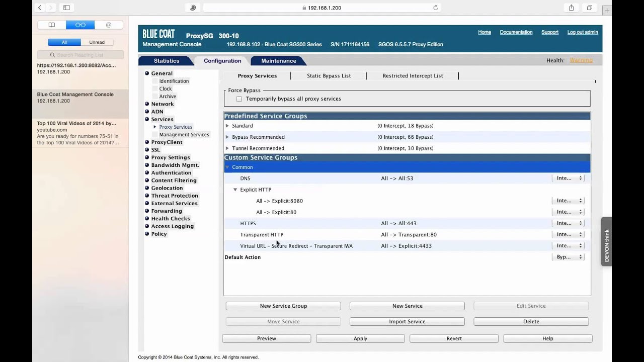Expand Tunnel Recommended service group
Screen dimensions: 644x362
(x=227, y=148)
